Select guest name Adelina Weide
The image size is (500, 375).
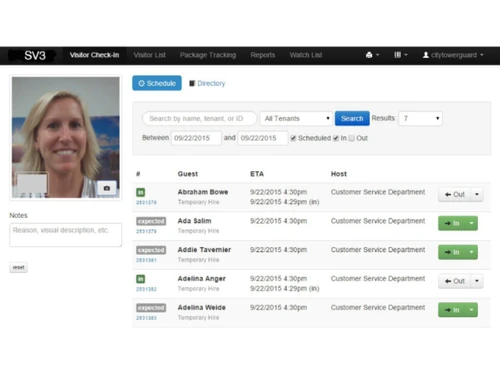(x=202, y=307)
